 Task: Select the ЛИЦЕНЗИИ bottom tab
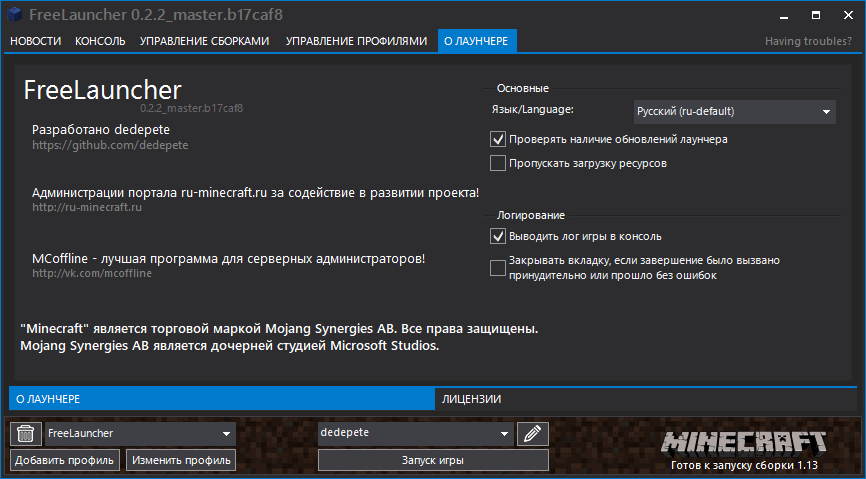pyautogui.click(x=472, y=398)
